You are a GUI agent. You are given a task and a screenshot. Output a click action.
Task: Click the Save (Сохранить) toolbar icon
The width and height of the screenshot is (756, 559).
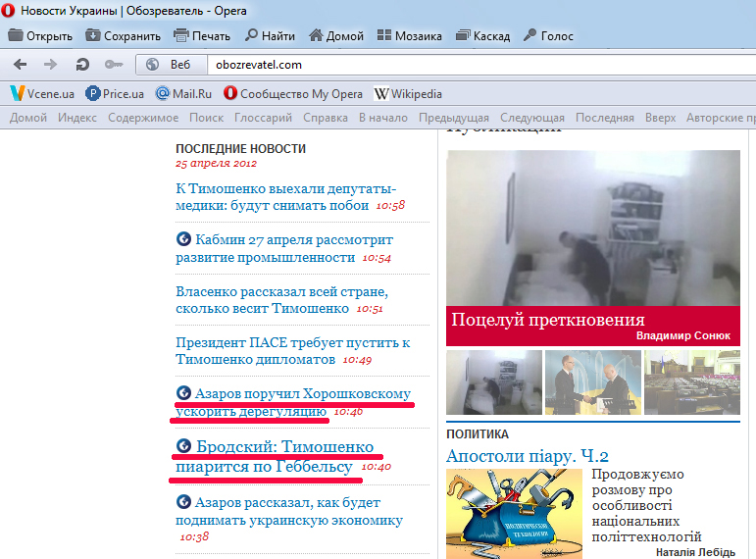(93, 36)
